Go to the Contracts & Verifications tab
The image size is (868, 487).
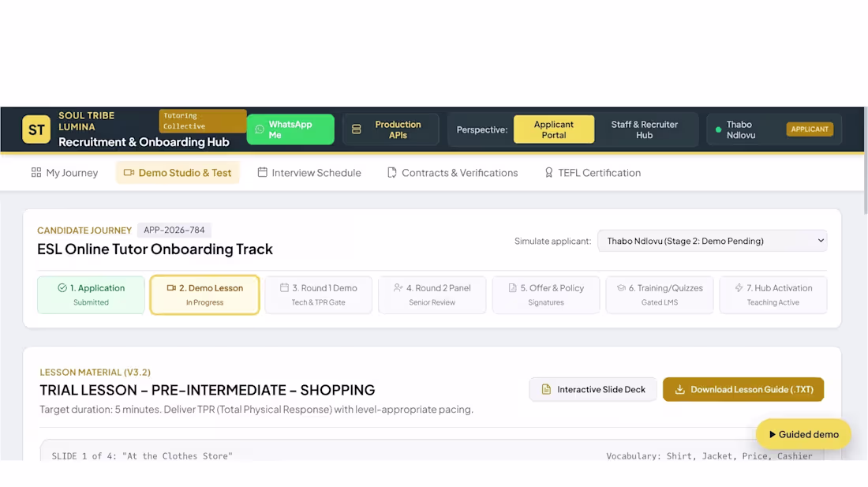[x=452, y=173]
